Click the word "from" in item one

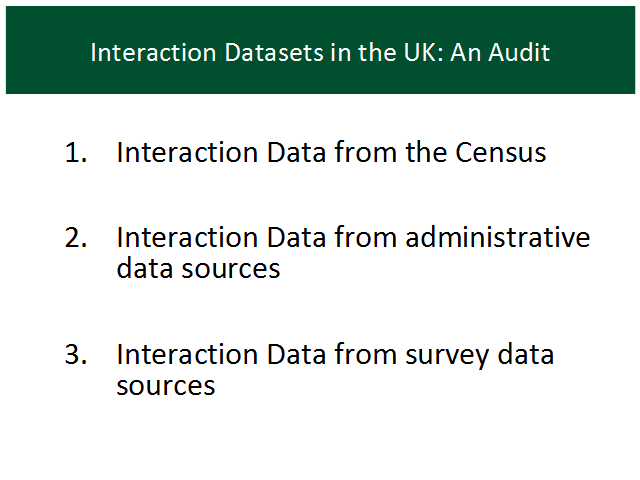click(365, 152)
